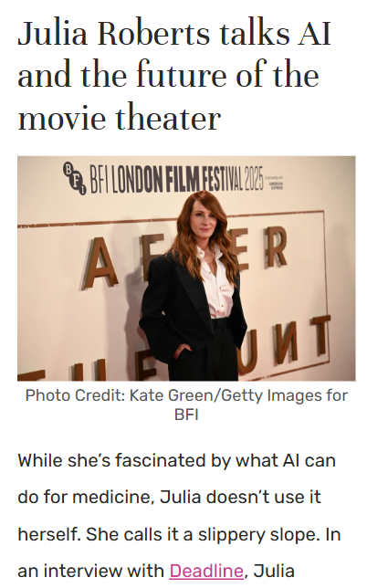Open the Deadline interview link
Viewport: 367px width, 588px height.
click(x=206, y=572)
